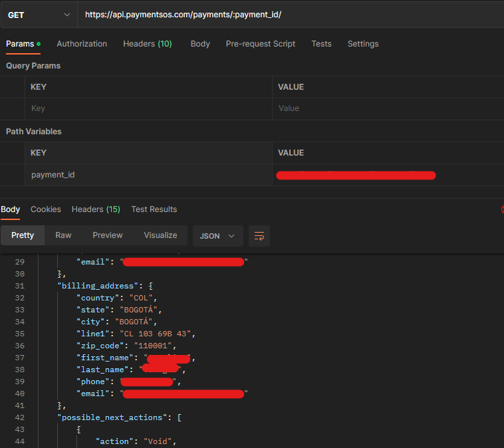Open the request Body tab
The width and height of the screenshot is (504, 448).
coord(200,44)
